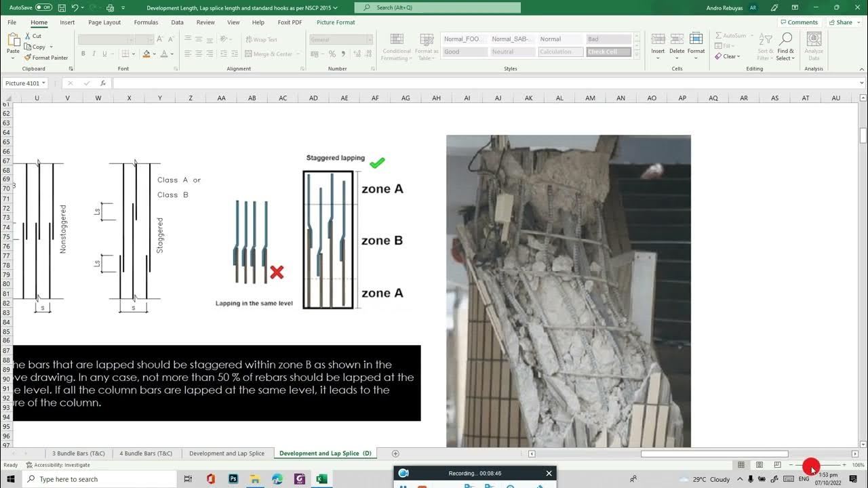The height and width of the screenshot is (488, 868).
Task: Click the Format Painter button
Action: click(46, 58)
